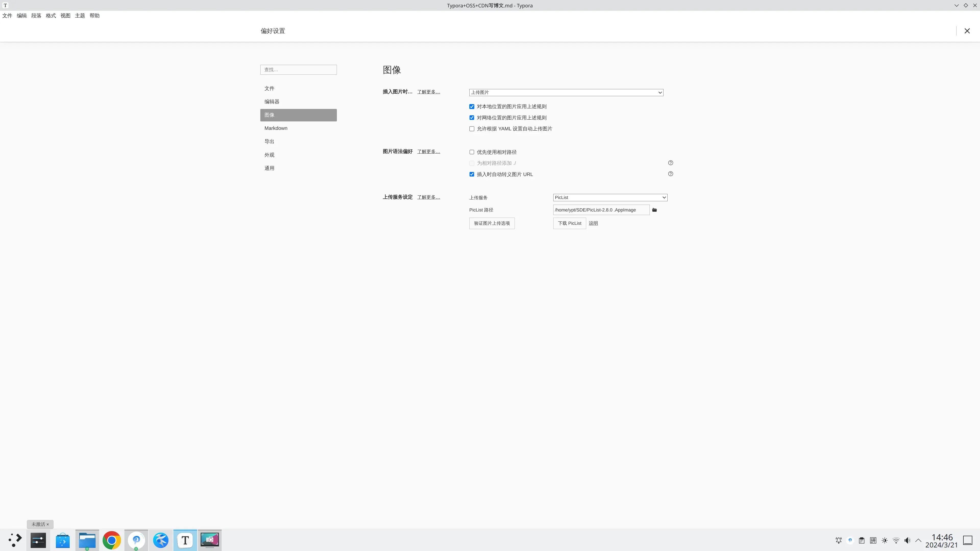Image resolution: width=980 pixels, height=551 pixels.
Task: Open Google Chrome from the taskbar
Action: [x=112, y=540]
